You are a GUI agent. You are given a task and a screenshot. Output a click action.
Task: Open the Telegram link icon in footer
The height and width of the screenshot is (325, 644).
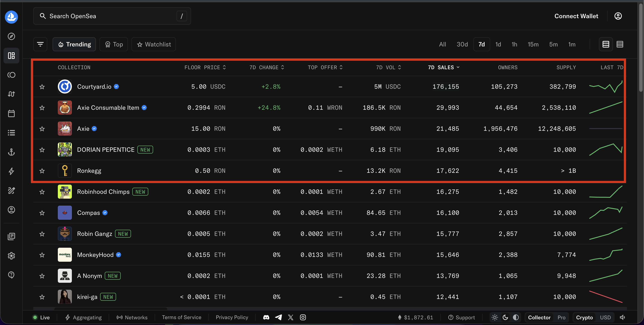click(x=278, y=317)
